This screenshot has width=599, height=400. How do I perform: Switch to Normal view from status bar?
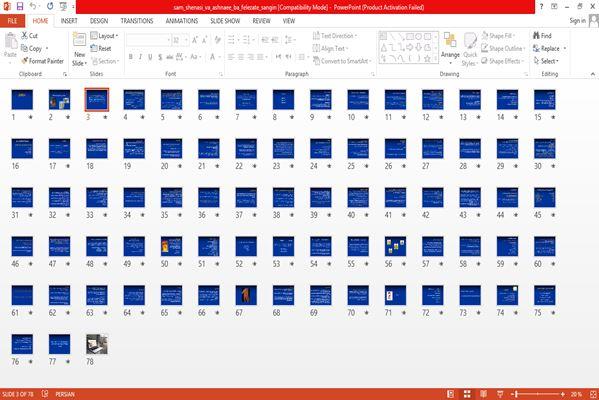click(451, 394)
